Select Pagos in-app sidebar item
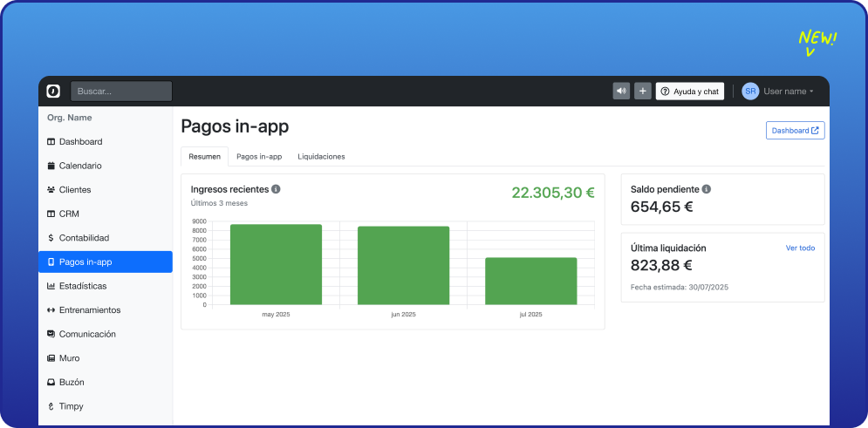This screenshot has width=868, height=428. 106,262
